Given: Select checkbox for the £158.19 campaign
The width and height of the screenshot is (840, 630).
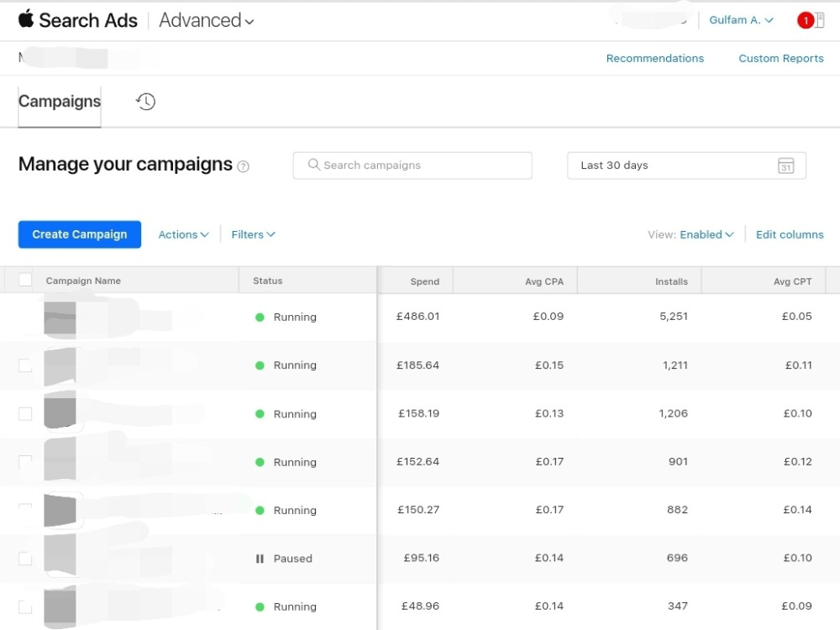Looking at the screenshot, I should pos(25,413).
